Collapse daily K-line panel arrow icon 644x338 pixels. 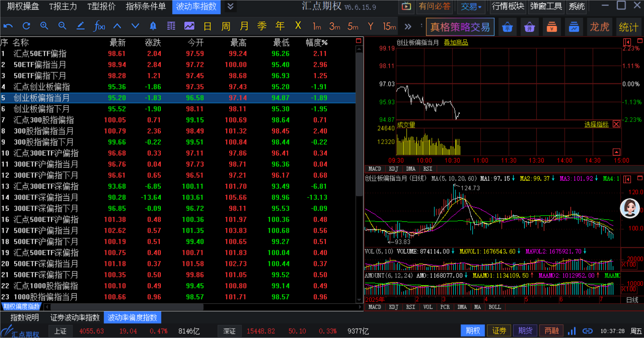627,180
